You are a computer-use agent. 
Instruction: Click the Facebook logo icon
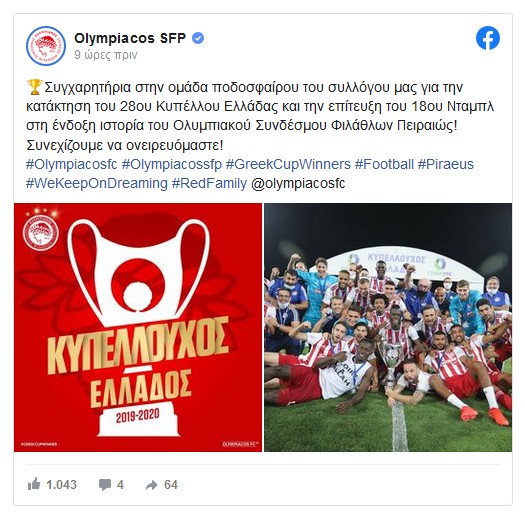pyautogui.click(x=488, y=38)
